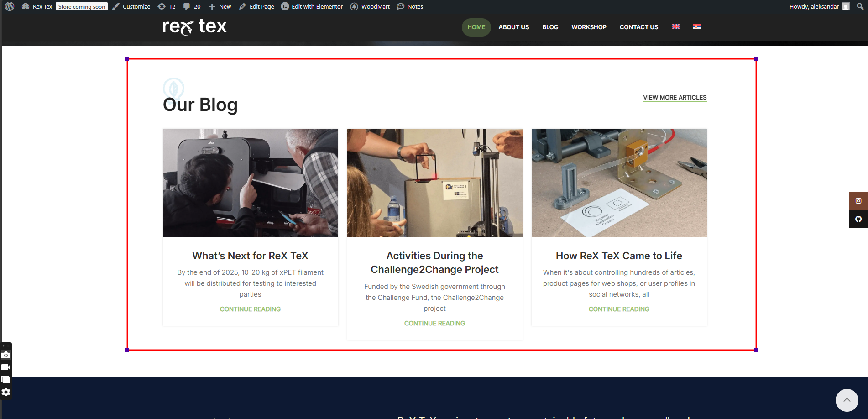The height and width of the screenshot is (419, 868).
Task: Click the excerpt starting "Funded by the Swedish government"
Action: coord(435,298)
